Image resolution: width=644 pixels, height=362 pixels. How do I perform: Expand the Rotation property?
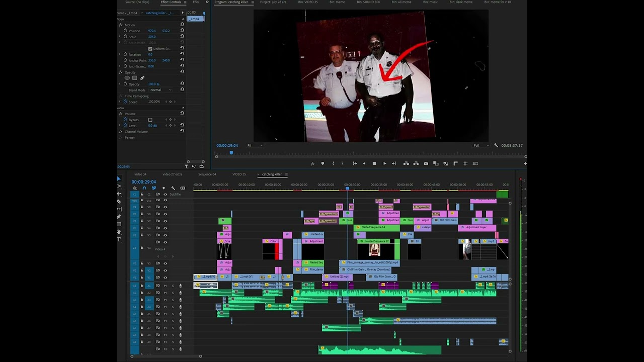(120, 54)
